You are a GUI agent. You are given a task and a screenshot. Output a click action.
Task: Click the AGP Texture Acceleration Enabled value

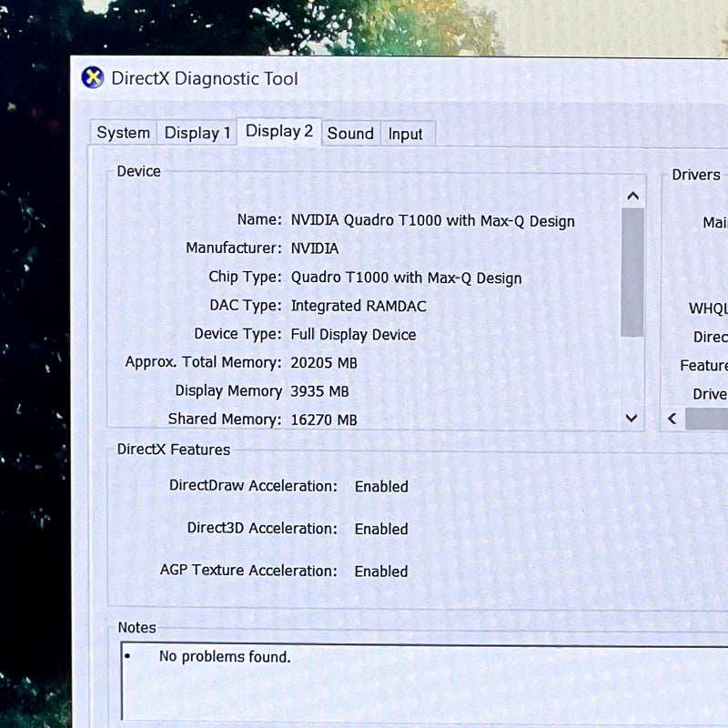click(x=381, y=571)
